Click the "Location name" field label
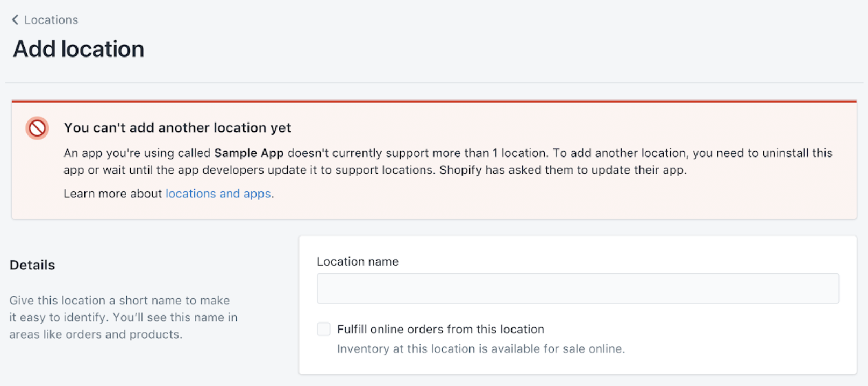This screenshot has height=386, width=868. pyautogui.click(x=358, y=261)
